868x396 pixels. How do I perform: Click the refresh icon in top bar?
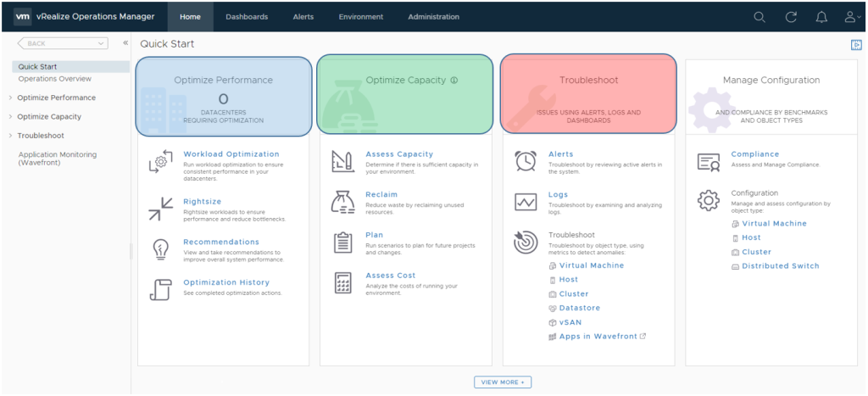coord(791,17)
